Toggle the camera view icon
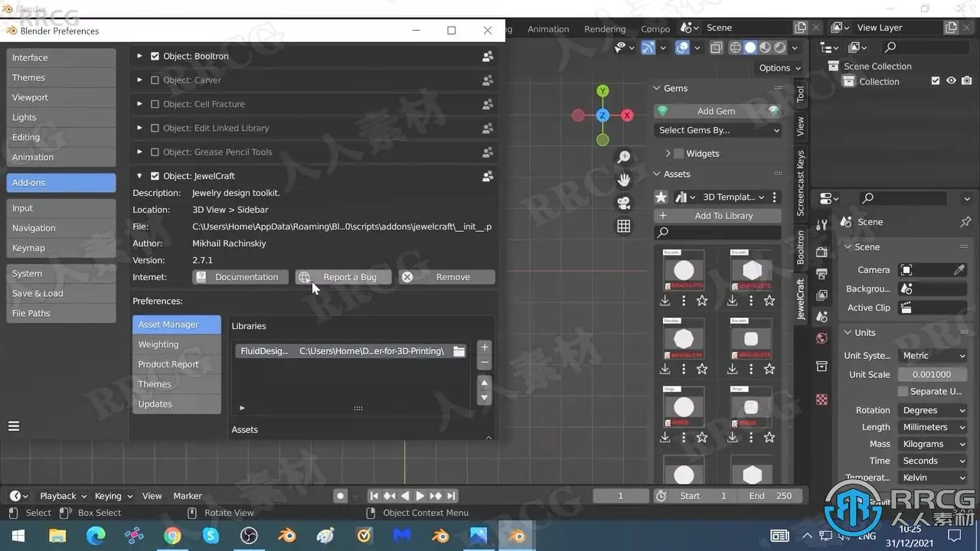This screenshot has height=551, width=980. click(624, 203)
